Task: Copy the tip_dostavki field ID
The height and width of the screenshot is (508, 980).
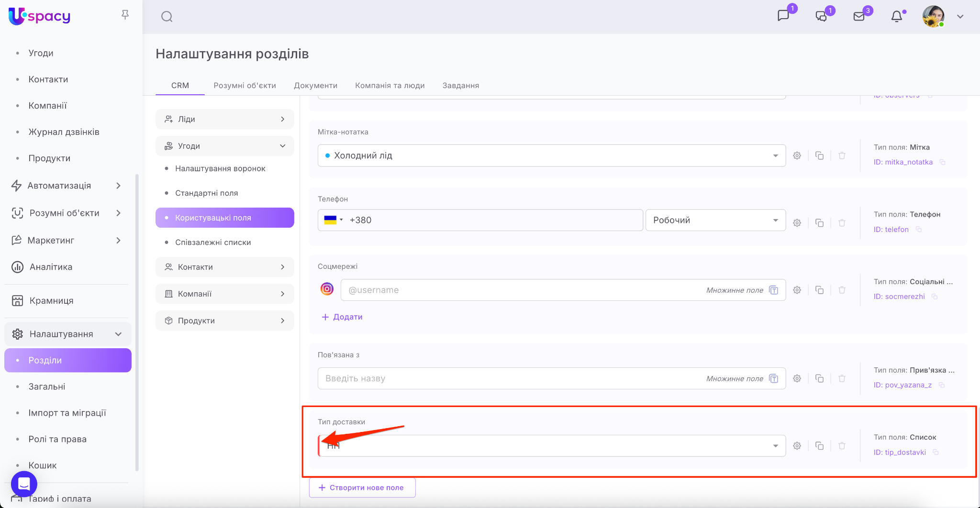Action: 936,453
